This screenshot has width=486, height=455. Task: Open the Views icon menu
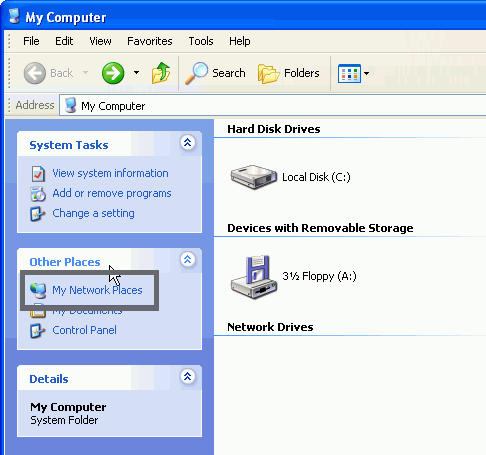coord(353,73)
